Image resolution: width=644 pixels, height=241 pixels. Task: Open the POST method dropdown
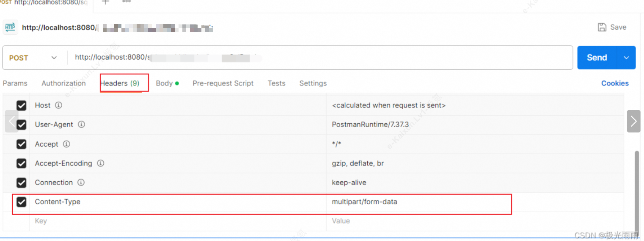tap(33, 58)
